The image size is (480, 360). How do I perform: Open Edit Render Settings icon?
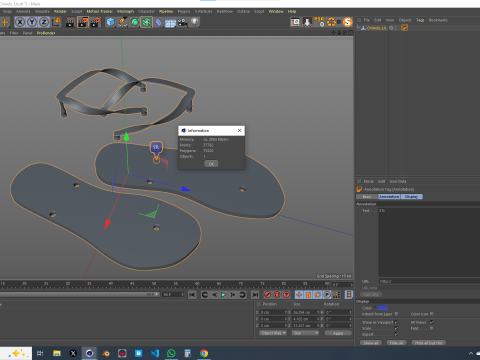tap(95, 22)
